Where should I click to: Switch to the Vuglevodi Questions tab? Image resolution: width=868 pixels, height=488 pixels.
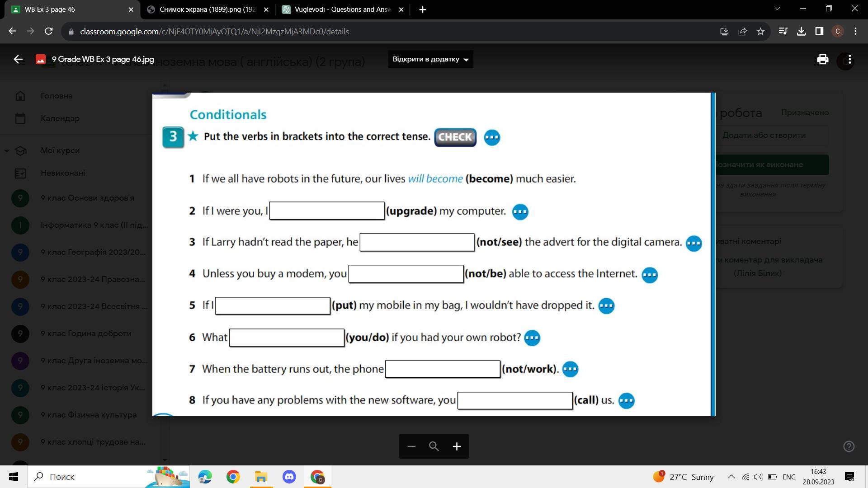pyautogui.click(x=342, y=9)
